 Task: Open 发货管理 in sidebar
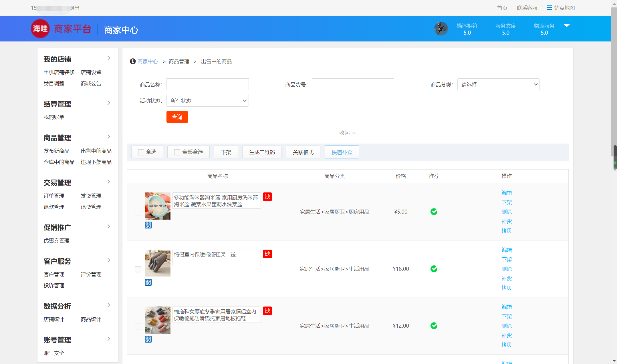coord(91,196)
